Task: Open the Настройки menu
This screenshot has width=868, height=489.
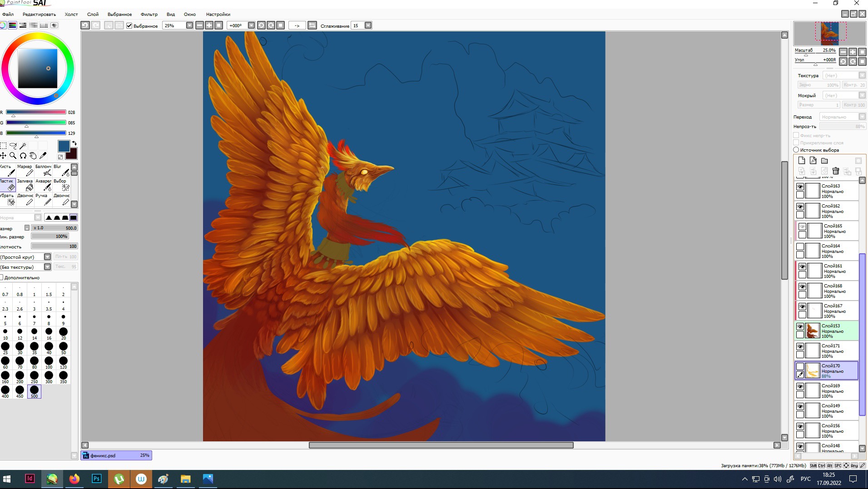Action: click(218, 14)
